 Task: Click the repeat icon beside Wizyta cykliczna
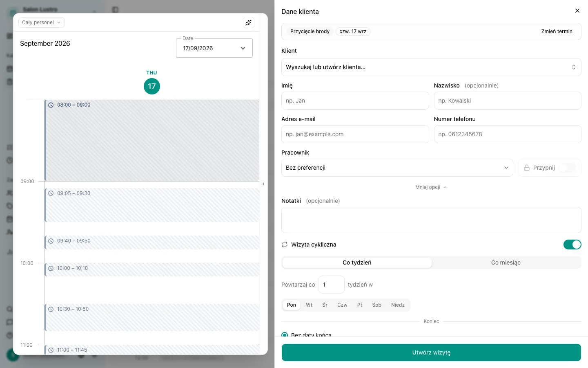tap(285, 245)
